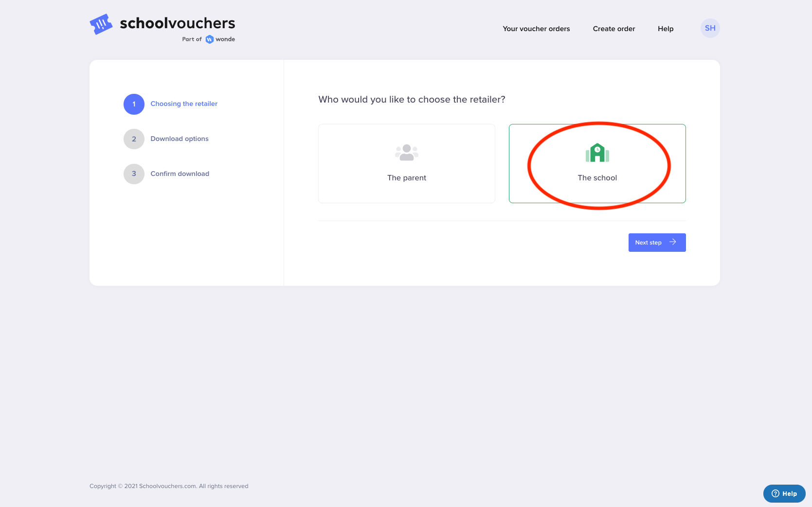812x507 pixels.
Task: Click the question mark Help widget icon
Action: (776, 493)
